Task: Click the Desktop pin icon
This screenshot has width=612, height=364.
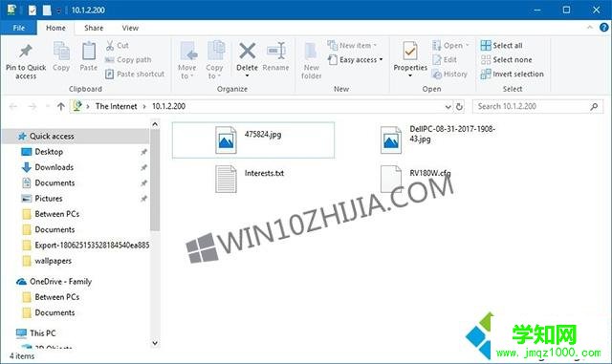Action: point(144,152)
